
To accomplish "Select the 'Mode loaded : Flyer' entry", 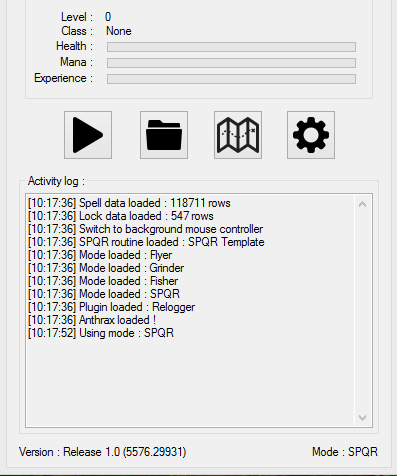I will [x=100, y=255].
